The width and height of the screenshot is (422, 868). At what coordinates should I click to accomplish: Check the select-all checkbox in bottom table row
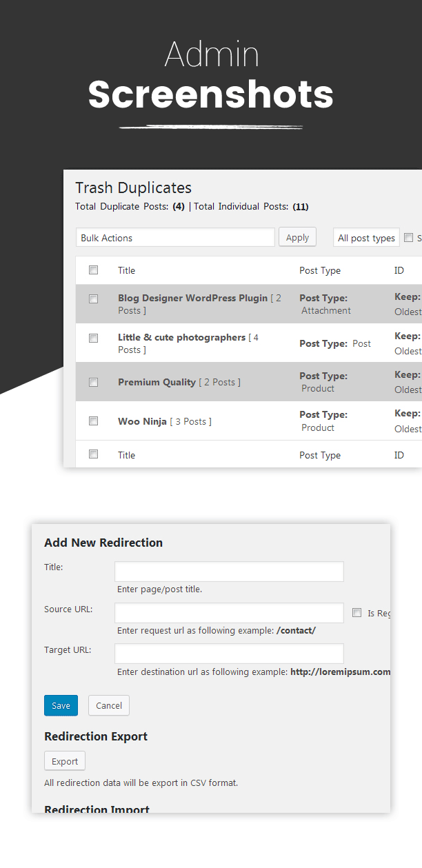93,454
